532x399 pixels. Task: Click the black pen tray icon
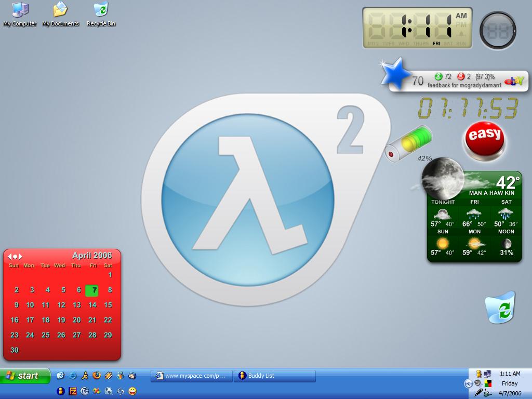[478, 393]
